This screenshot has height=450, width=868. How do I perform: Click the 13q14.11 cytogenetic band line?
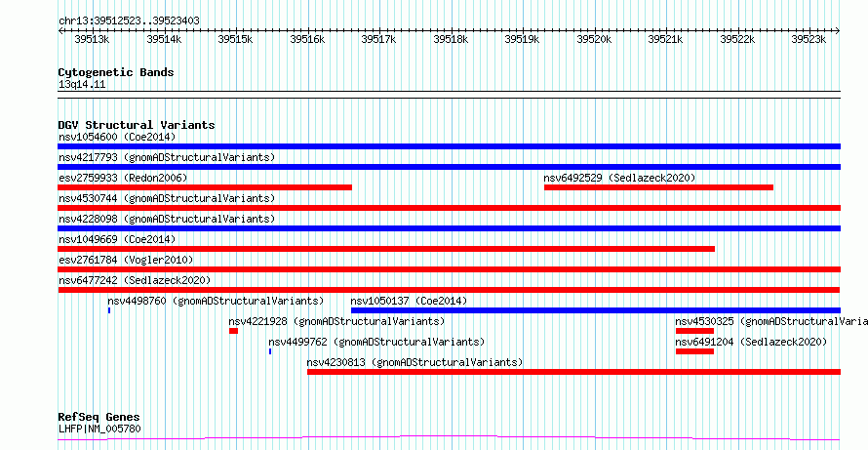pos(449,95)
